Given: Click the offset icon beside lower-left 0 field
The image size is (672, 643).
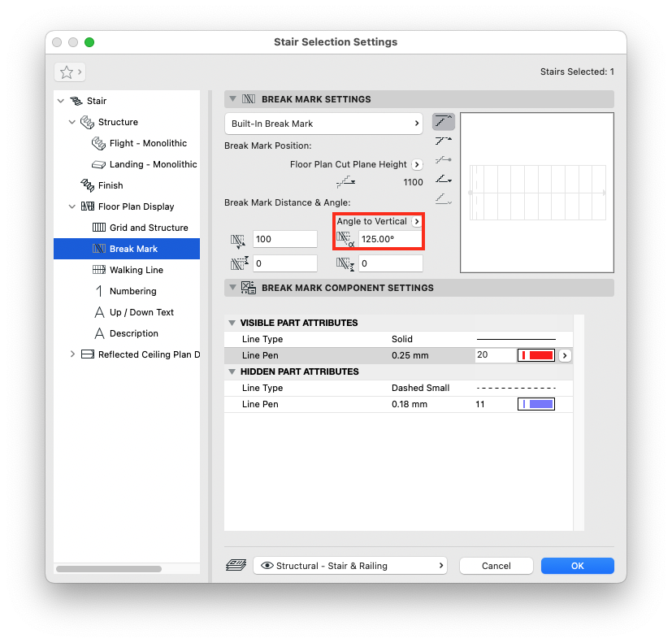Looking at the screenshot, I should pyautogui.click(x=239, y=263).
